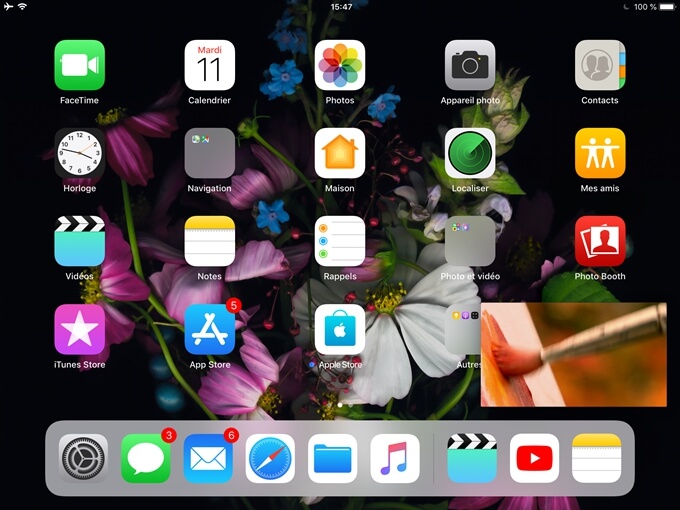
Task: Launch Photo Booth
Action: pyautogui.click(x=600, y=241)
